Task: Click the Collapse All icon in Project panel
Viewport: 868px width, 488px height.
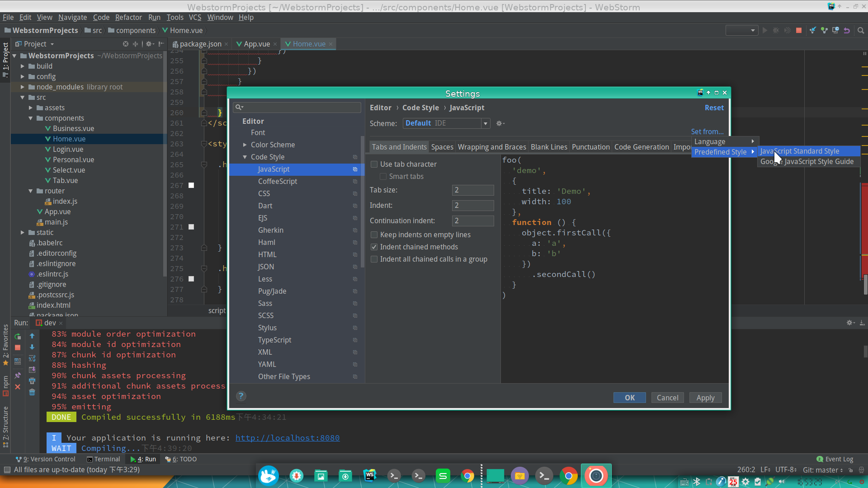Action: click(x=135, y=44)
